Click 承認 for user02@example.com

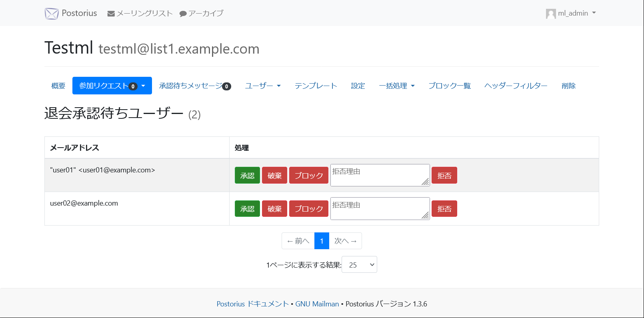coord(247,208)
